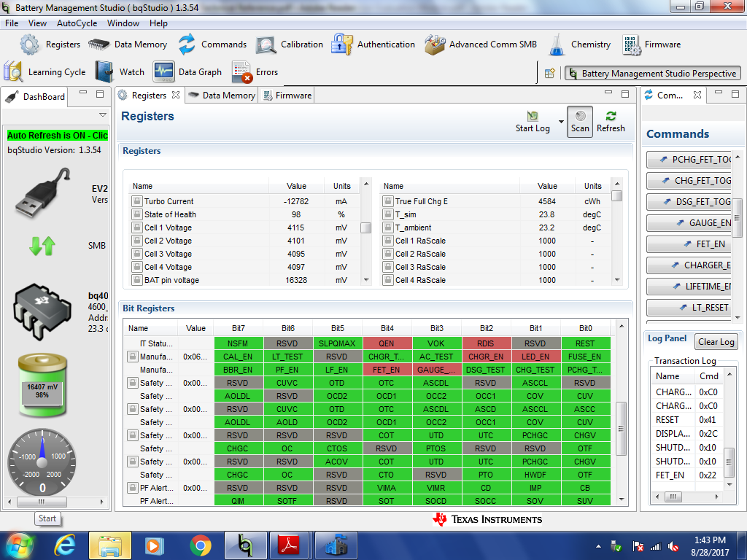Image resolution: width=747 pixels, height=560 pixels.
Task: Click the SMB communication arrows icon
Action: point(42,246)
